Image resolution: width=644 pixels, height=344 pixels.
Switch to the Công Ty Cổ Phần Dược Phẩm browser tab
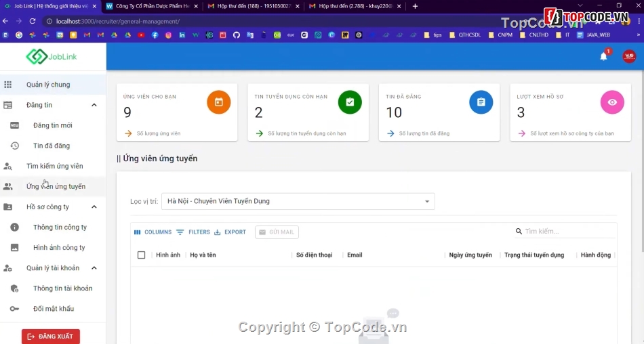[x=151, y=6]
